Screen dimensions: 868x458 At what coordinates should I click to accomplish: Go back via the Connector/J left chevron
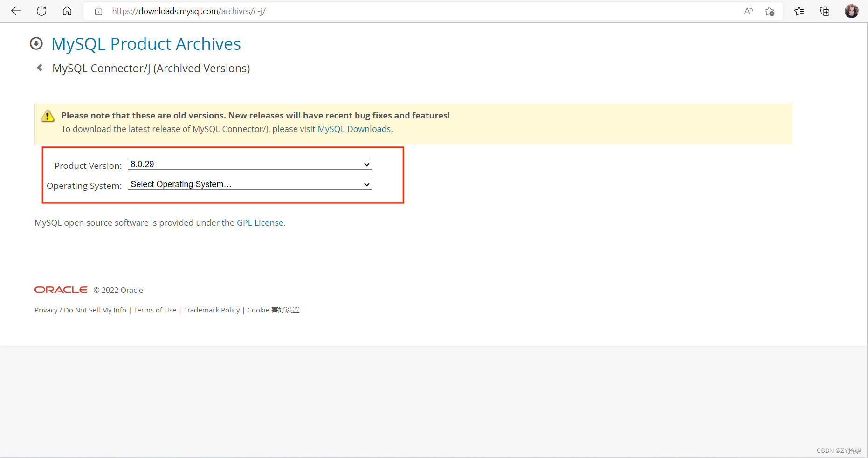pos(40,68)
